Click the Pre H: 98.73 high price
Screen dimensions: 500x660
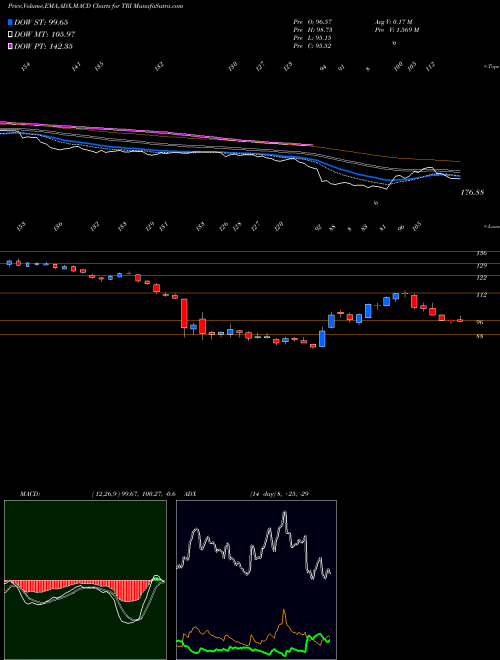(312, 30)
